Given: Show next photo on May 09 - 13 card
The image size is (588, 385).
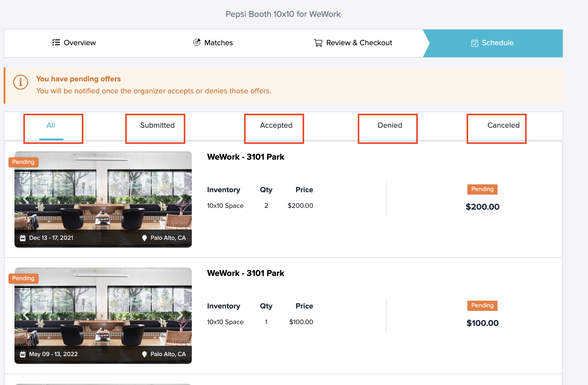Looking at the screenshot, I should (x=180, y=315).
